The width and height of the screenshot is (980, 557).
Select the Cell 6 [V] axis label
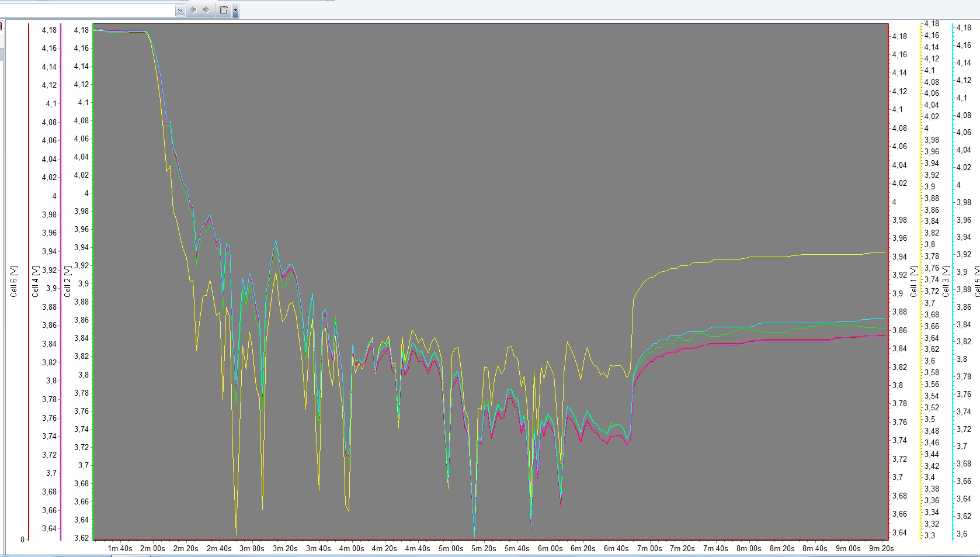(14, 282)
